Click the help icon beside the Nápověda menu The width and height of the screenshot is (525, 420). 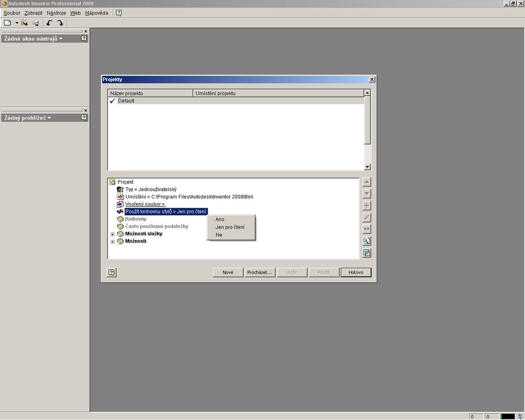(x=118, y=13)
